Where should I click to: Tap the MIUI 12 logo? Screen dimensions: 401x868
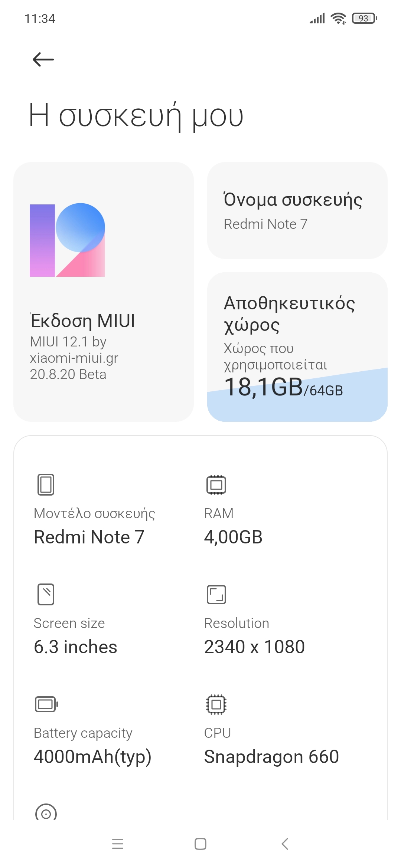coord(67,240)
